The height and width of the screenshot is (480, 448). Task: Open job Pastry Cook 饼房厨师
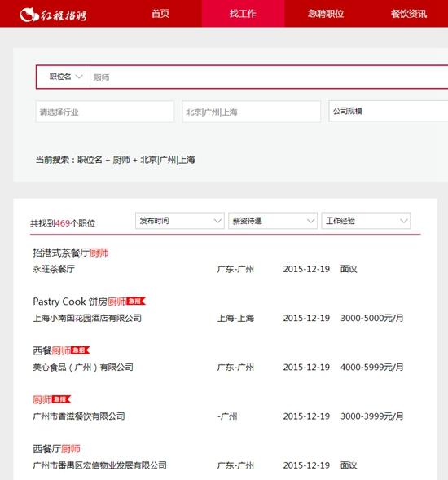coord(79,302)
